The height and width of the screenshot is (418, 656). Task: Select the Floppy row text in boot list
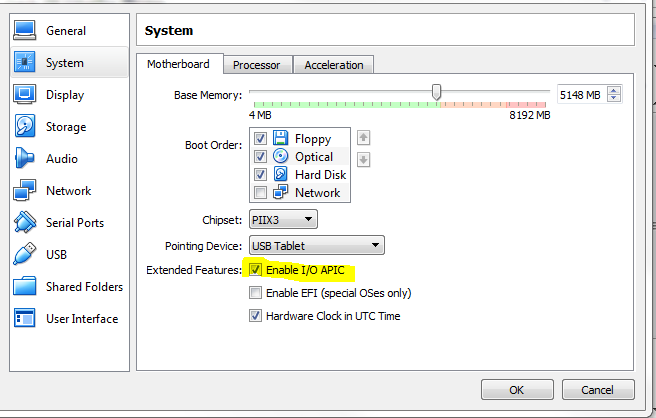[x=313, y=138]
